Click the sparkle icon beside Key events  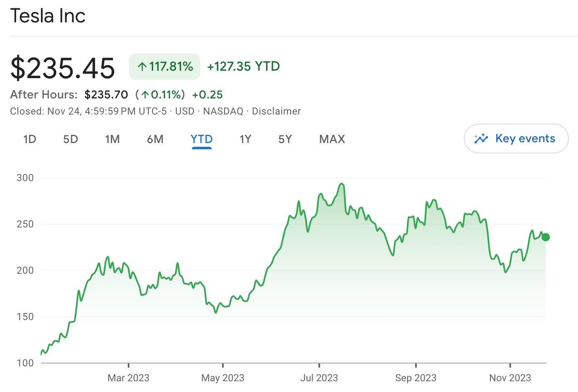coord(481,139)
